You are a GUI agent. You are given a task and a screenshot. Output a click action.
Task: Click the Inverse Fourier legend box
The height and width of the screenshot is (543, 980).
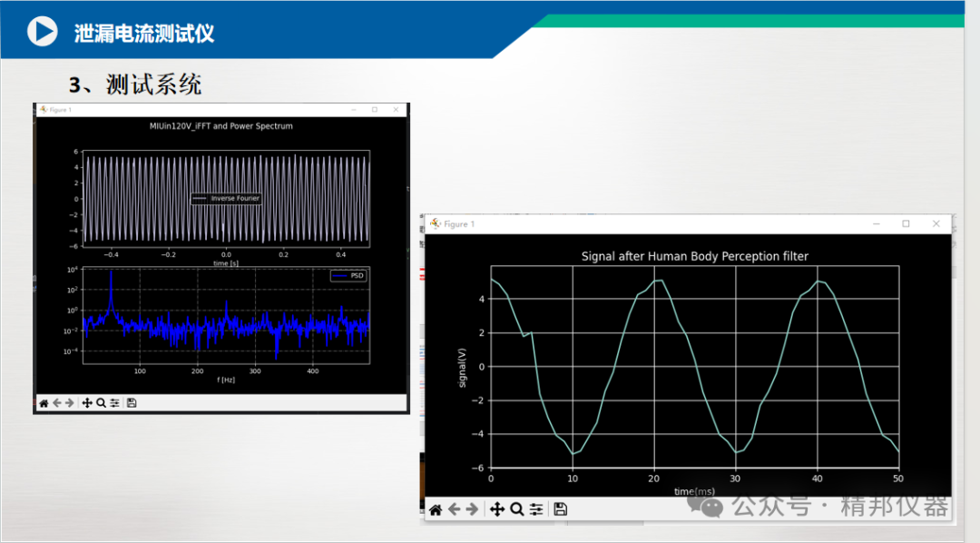coord(226,198)
